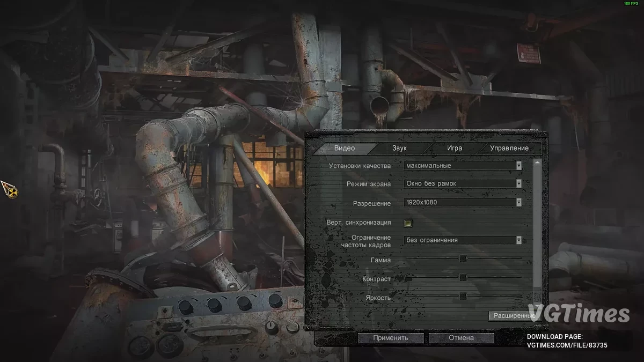
Task: Click the green FPS counter overlay
Action: (x=630, y=4)
